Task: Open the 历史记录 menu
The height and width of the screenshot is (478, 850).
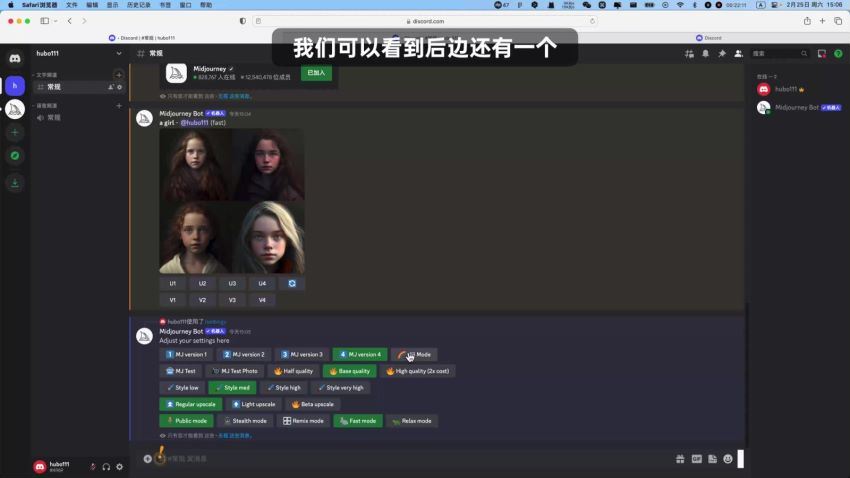Action: coord(138,5)
